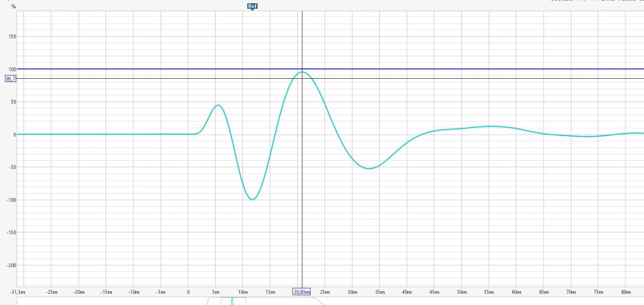The image size is (644, 305).
Task: Click the 80m label on the time axis
Action: [x=625, y=292]
